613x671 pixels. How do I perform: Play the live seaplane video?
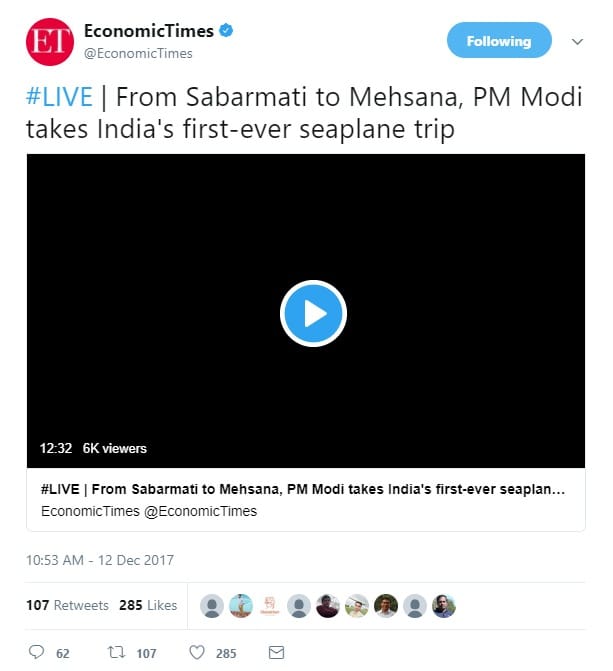(313, 313)
